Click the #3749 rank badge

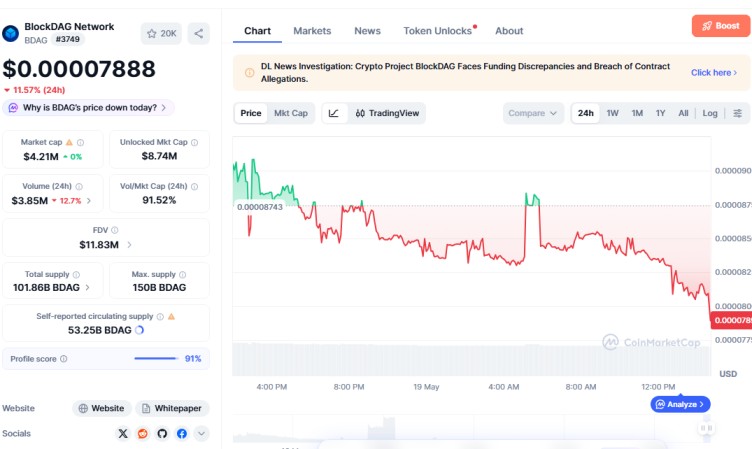[x=68, y=39]
